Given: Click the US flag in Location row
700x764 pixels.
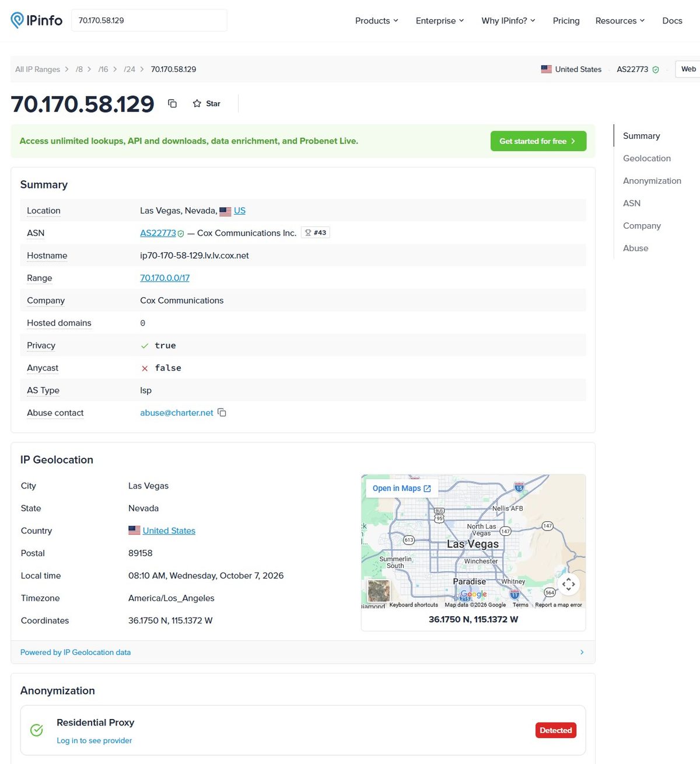Looking at the screenshot, I should (x=225, y=211).
